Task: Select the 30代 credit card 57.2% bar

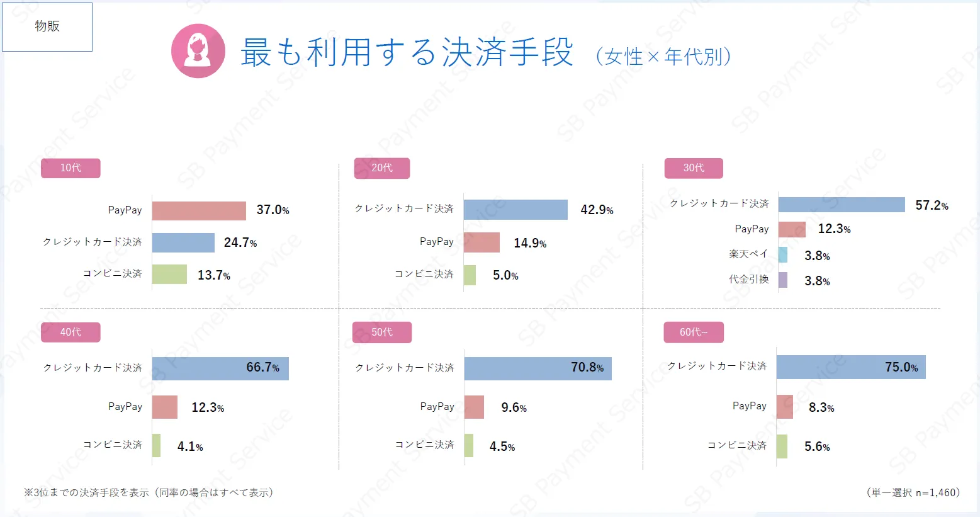Action: click(x=842, y=205)
